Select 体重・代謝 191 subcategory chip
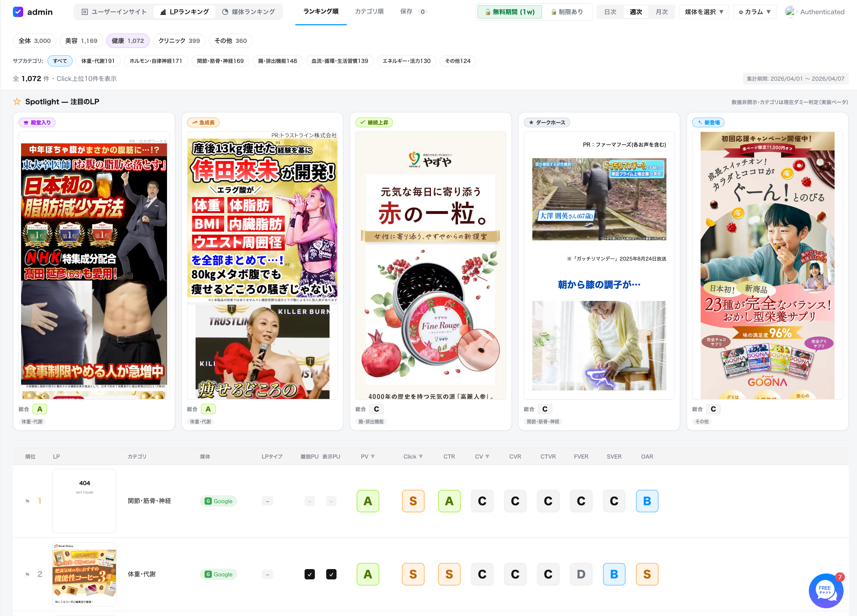Screen dimensions: 857x616 tap(98, 61)
